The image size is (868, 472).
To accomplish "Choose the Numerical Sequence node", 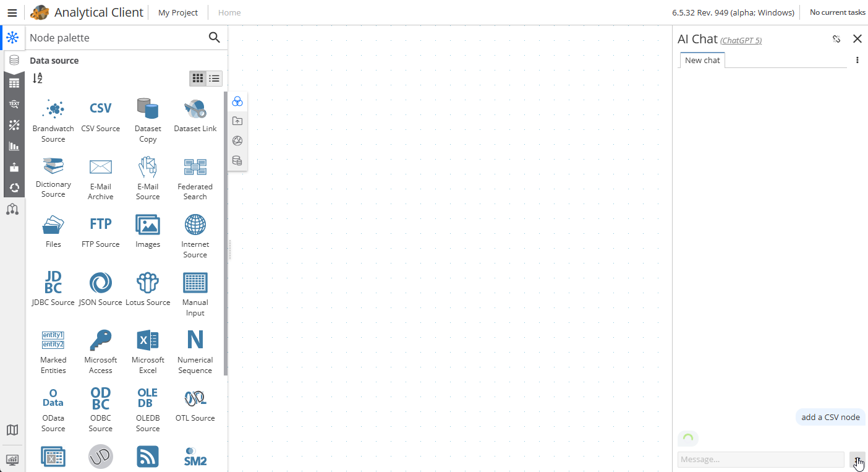I will click(195, 352).
